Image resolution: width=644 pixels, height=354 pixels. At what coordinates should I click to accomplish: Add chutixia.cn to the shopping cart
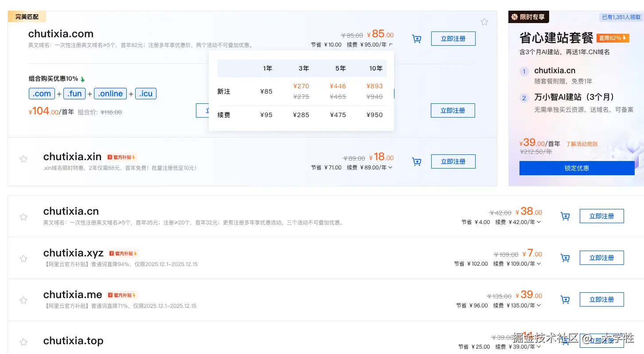click(564, 216)
